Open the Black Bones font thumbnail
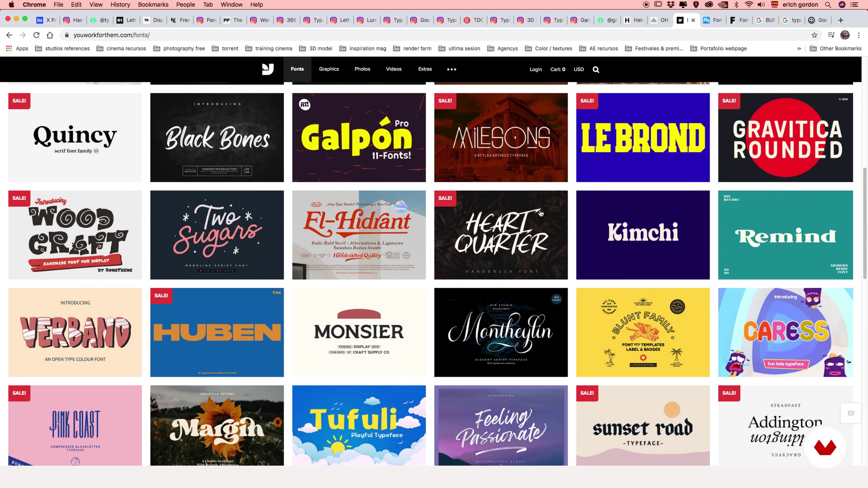 coord(217,137)
